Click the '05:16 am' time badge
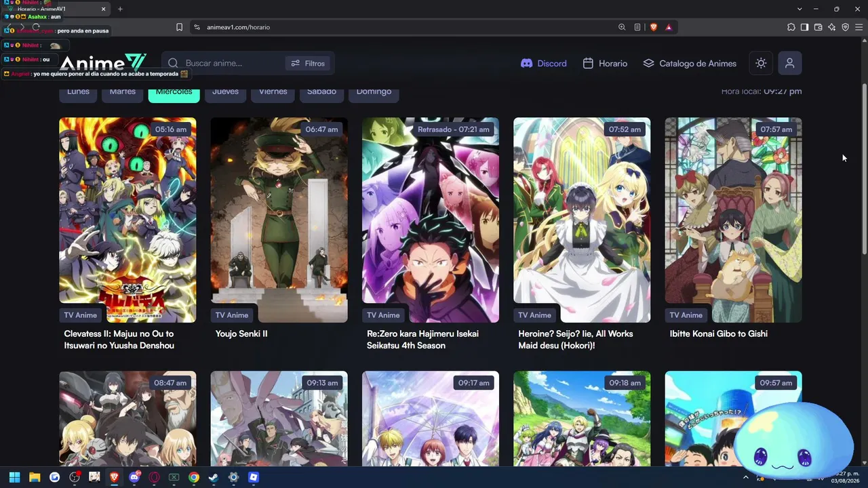 click(171, 129)
